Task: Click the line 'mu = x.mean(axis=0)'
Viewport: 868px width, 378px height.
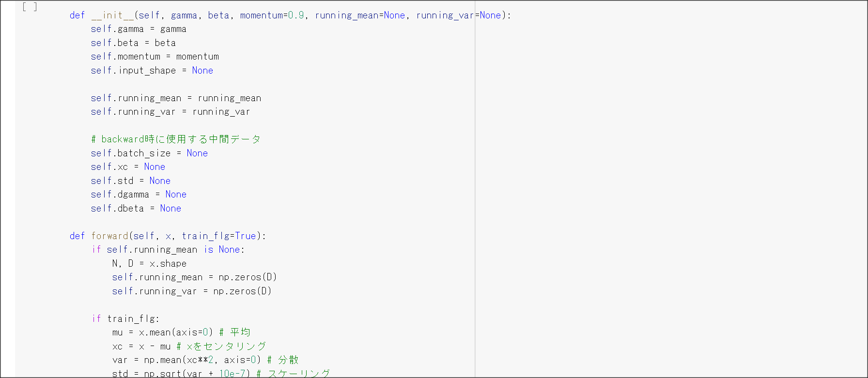Action: click(x=163, y=333)
